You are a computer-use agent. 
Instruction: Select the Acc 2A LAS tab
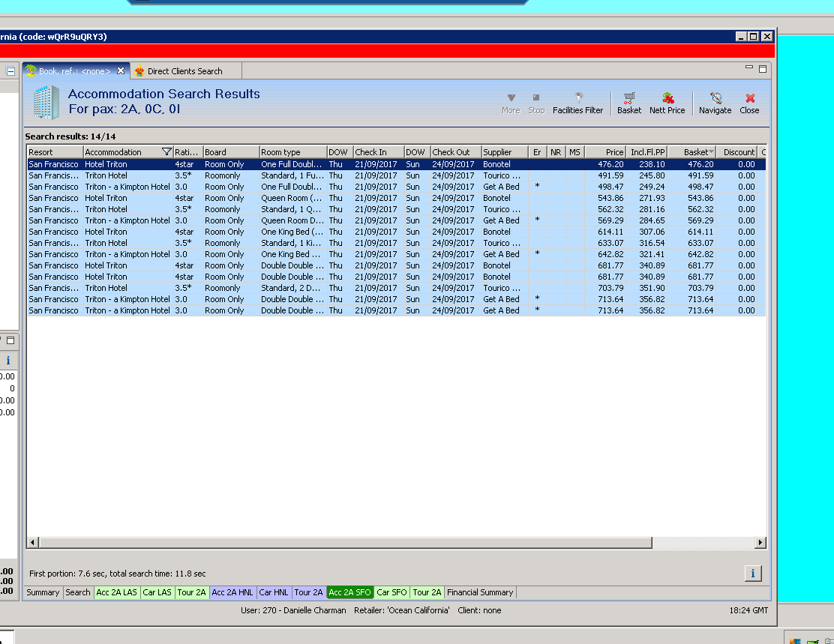(116, 592)
